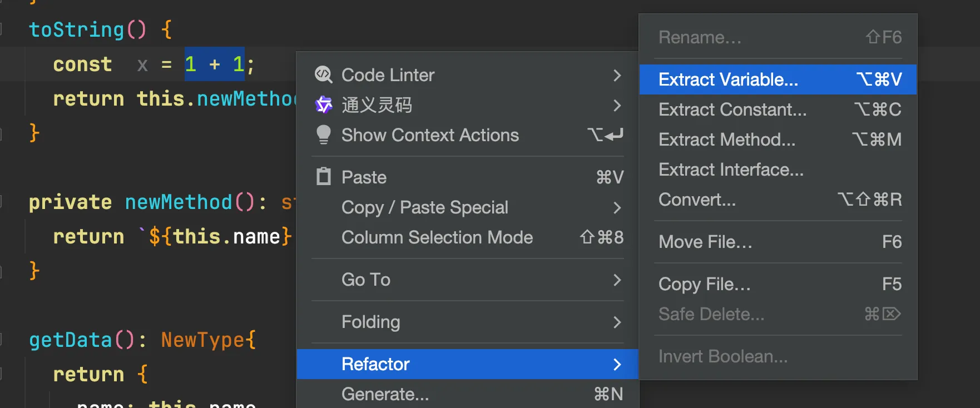The height and width of the screenshot is (408, 980).
Task: Select Copy File... menu item
Action: pyautogui.click(x=704, y=284)
